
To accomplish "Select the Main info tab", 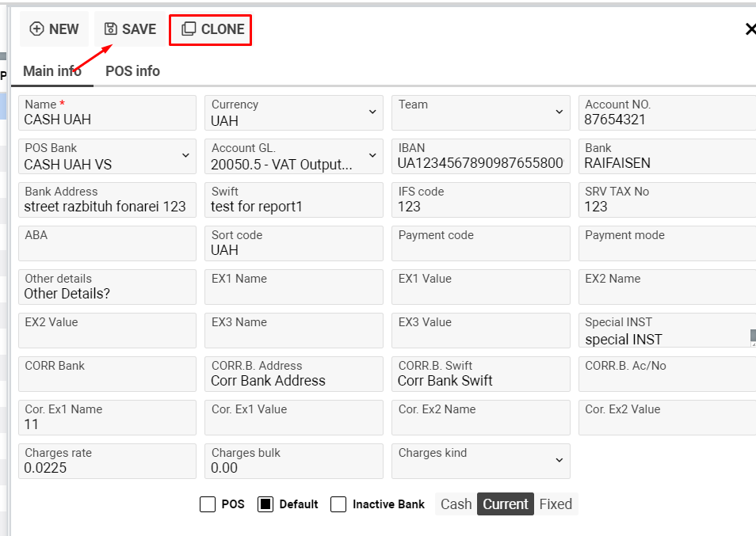I will pyautogui.click(x=52, y=71).
